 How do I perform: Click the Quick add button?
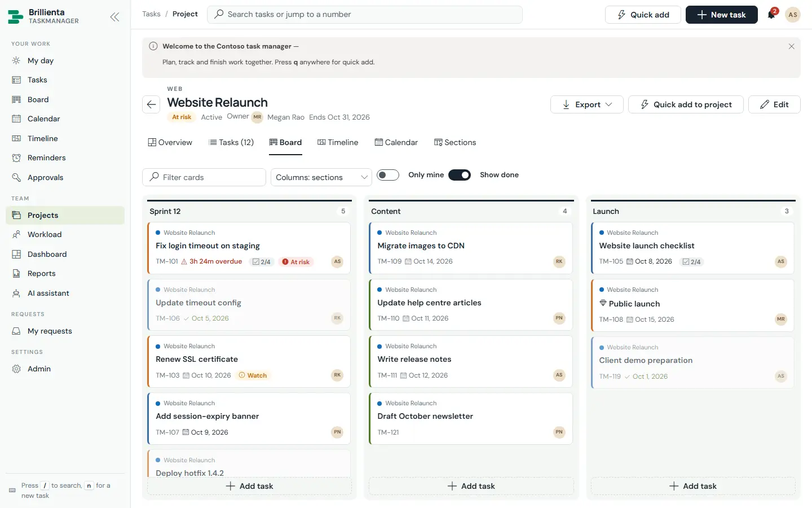[x=643, y=15]
